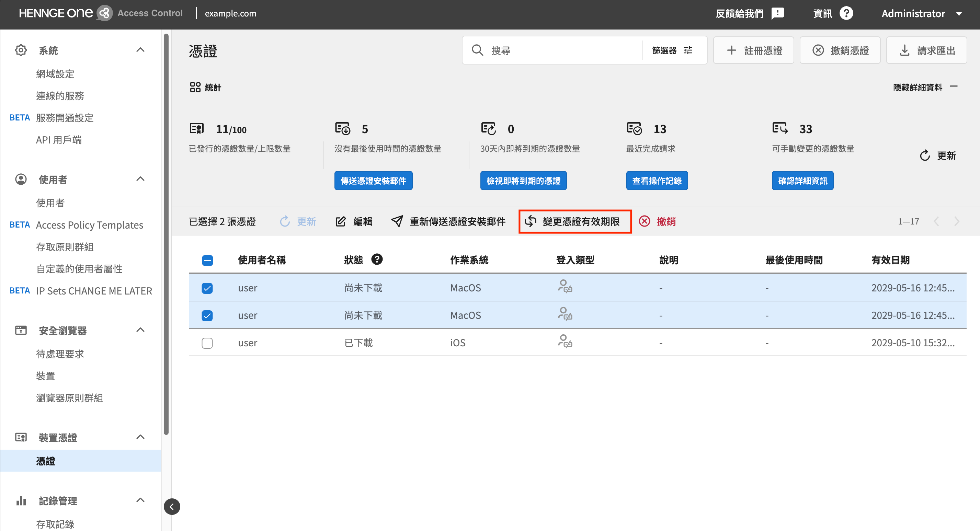Screen dimensions: 980x531
Task: Open the feedback speech bubble icon
Action: (778, 13)
